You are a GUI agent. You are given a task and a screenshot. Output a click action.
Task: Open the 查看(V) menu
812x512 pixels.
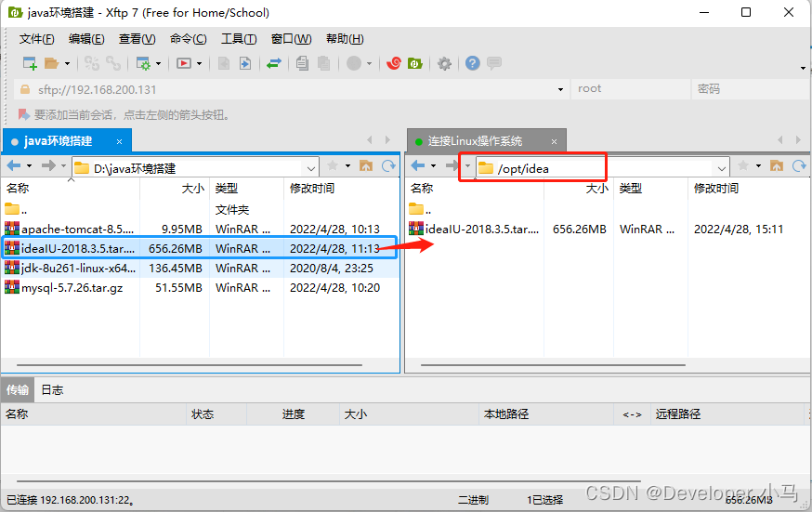138,39
